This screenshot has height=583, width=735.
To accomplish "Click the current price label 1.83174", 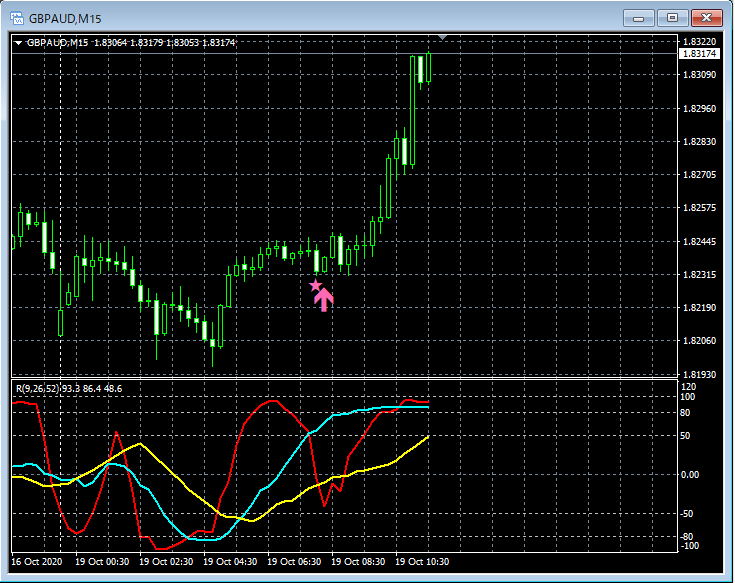I will (699, 54).
